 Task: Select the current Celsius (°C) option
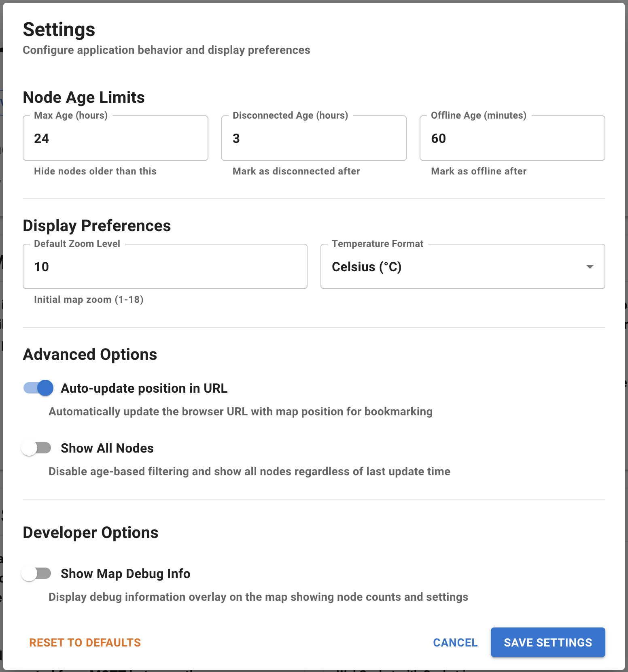[x=367, y=266]
